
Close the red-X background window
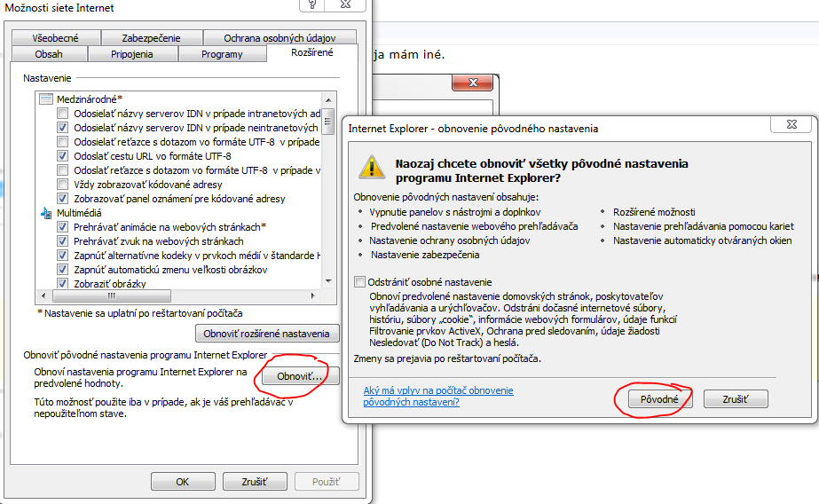point(473,83)
